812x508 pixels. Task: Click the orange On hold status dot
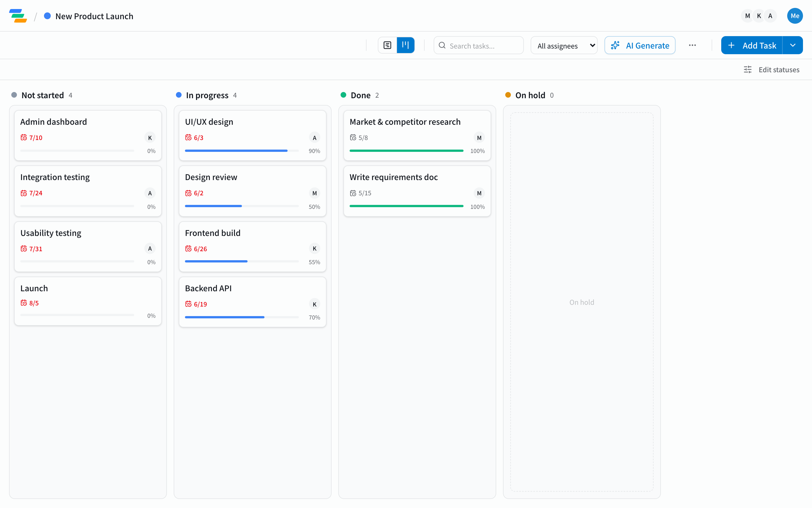coord(508,95)
